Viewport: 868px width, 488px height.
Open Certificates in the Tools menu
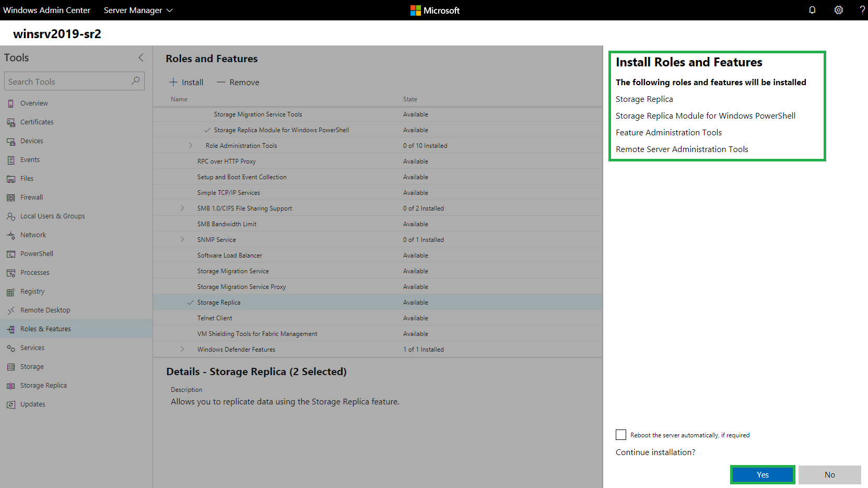(76, 122)
